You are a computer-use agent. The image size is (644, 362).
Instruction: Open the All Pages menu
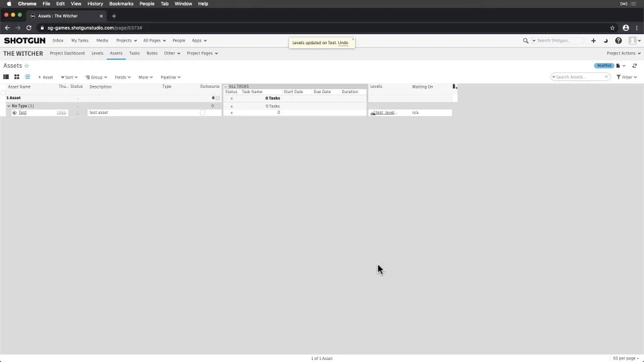coord(154,41)
